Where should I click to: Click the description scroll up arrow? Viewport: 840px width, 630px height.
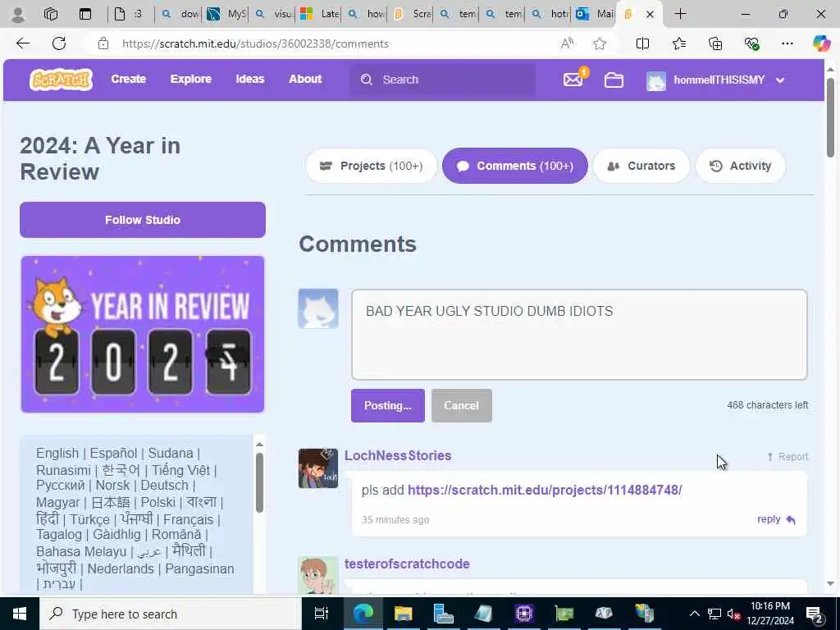click(x=259, y=444)
